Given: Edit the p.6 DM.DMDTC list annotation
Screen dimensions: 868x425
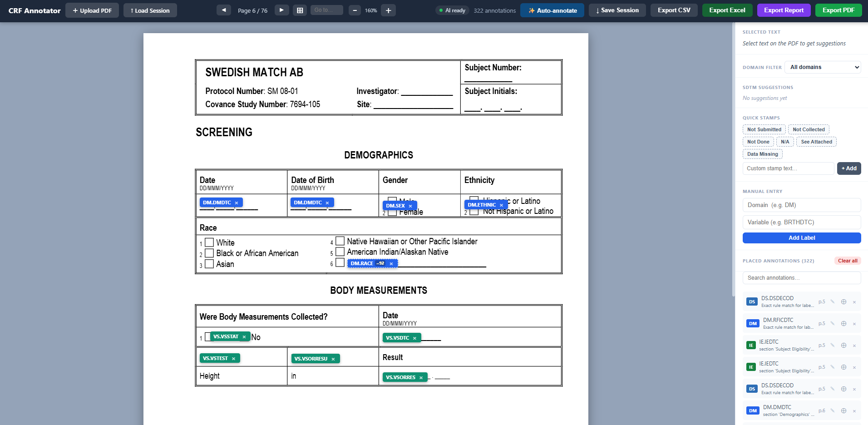Looking at the screenshot, I should 833,410.
